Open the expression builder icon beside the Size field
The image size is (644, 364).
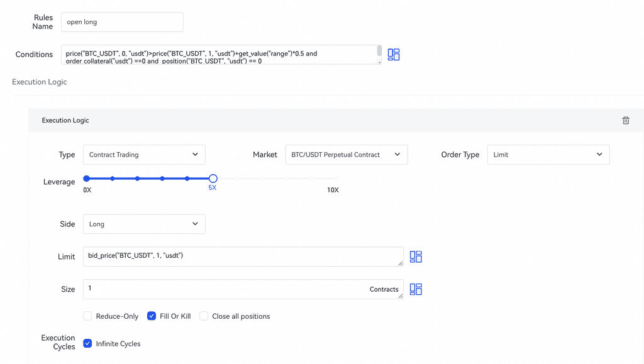(416, 289)
